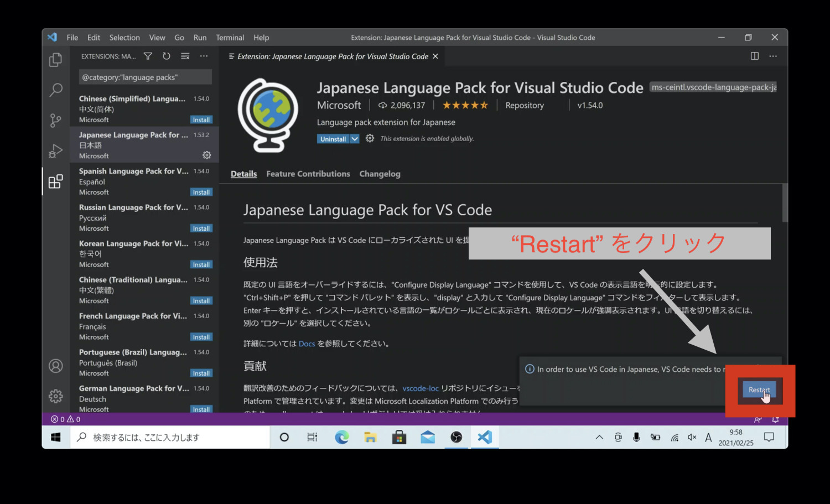Open the volume control in system tray

[x=692, y=437]
